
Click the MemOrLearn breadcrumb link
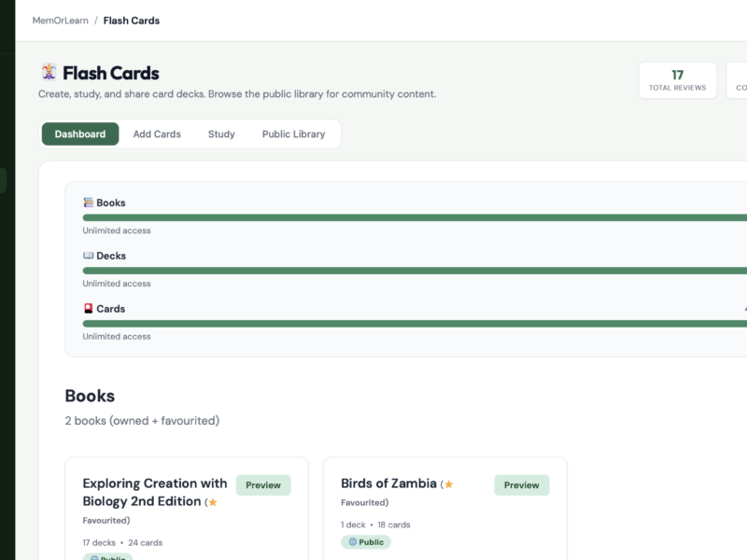pyautogui.click(x=60, y=21)
